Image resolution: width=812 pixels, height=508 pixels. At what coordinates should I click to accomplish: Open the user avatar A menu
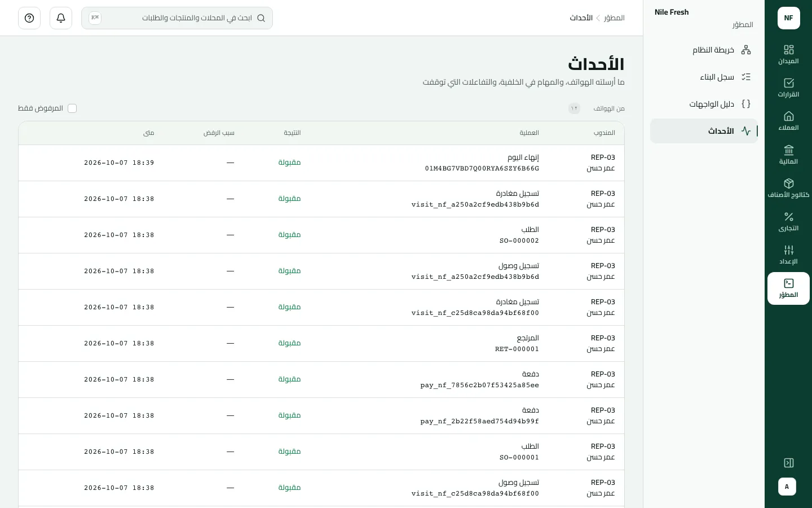[x=787, y=487]
